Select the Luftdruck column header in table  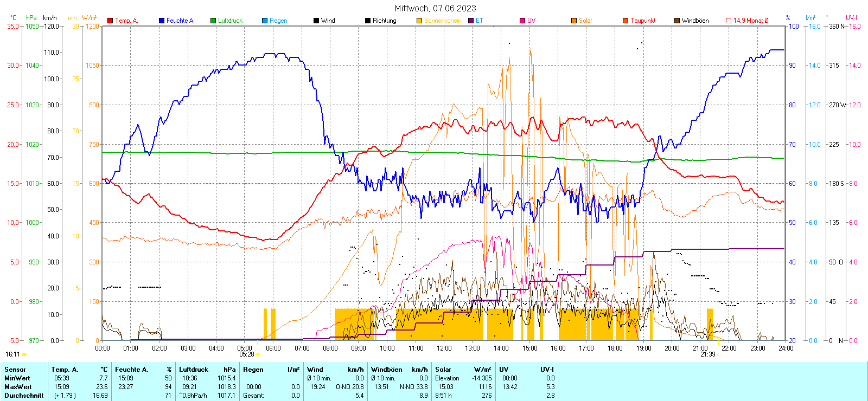point(194,370)
